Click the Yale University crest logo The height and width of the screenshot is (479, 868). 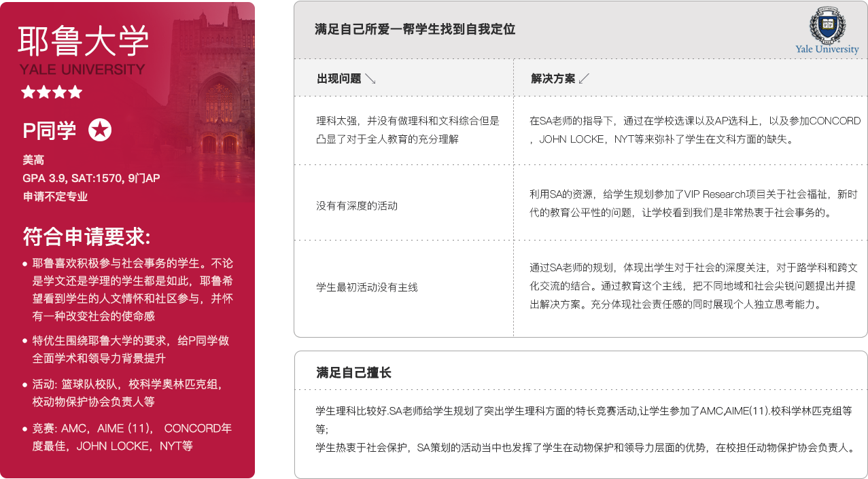tap(827, 25)
